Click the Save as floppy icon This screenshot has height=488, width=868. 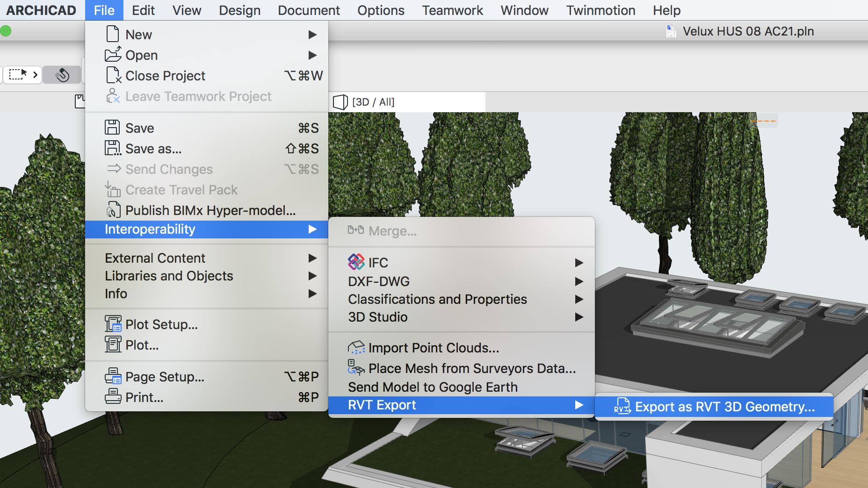click(x=113, y=148)
